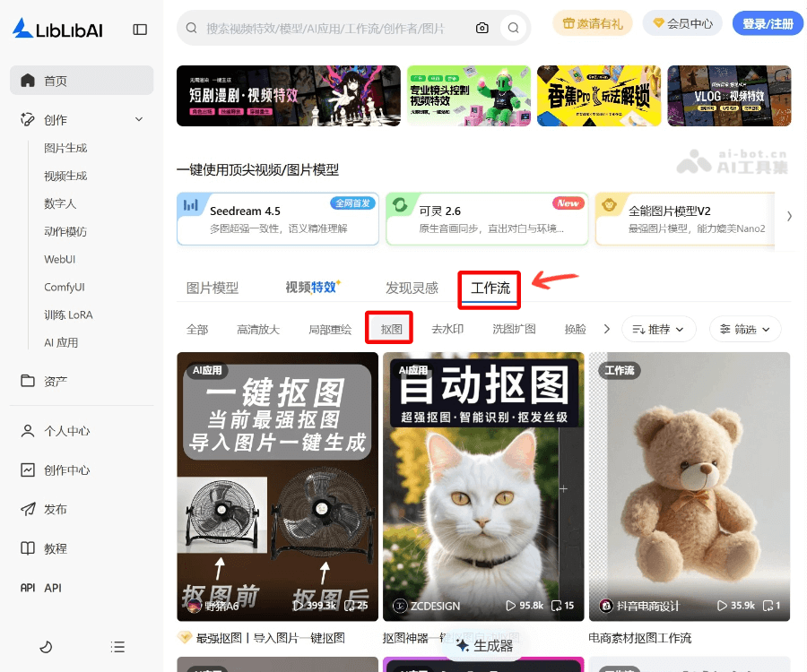The image size is (807, 672).
Task: Open 数字人 (digital human) in the sidebar
Action: pos(58,202)
